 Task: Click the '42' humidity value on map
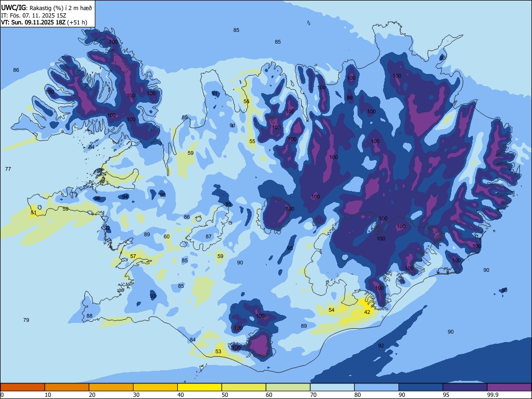click(x=367, y=312)
